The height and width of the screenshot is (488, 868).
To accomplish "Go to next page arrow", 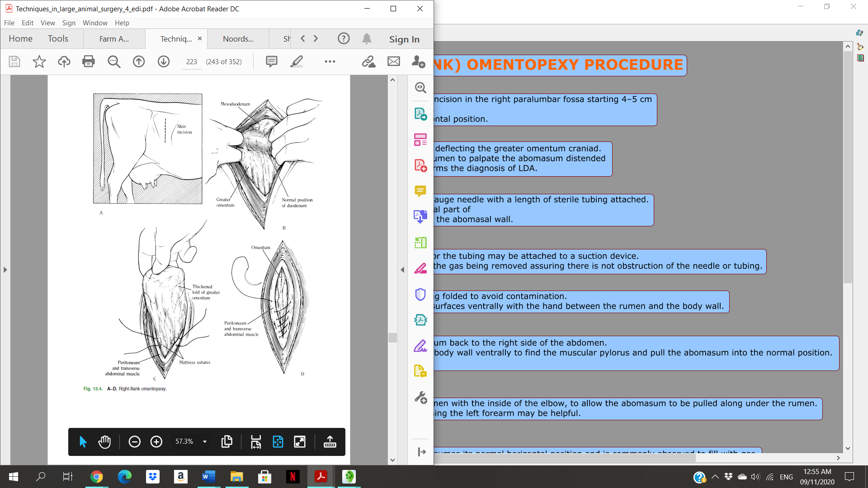I will 164,61.
